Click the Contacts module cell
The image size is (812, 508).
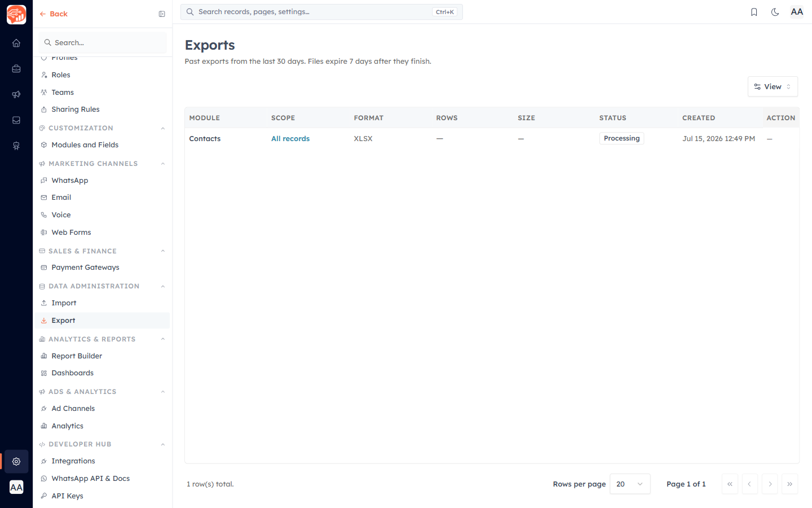coord(205,139)
